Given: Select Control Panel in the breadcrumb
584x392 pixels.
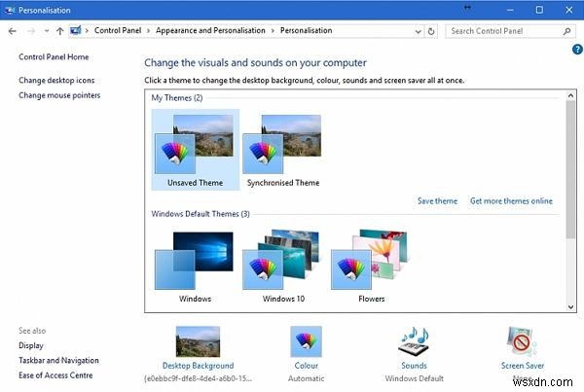Looking at the screenshot, I should (x=118, y=30).
